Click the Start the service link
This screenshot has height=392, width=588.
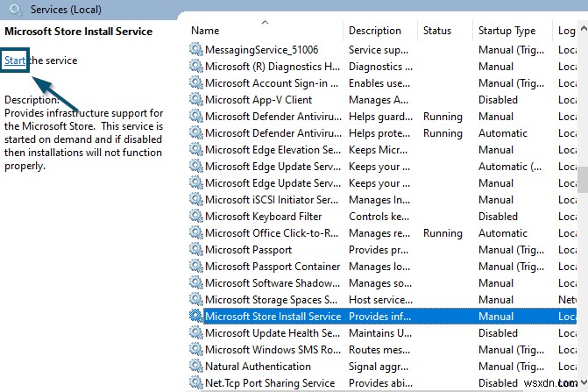click(15, 61)
